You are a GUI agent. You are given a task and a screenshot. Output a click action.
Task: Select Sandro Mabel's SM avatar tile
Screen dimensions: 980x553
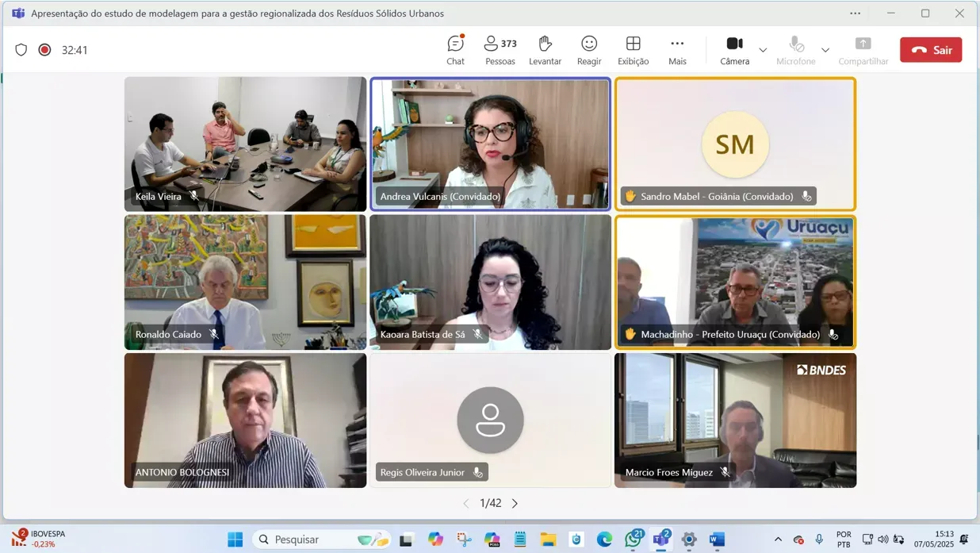(x=735, y=144)
